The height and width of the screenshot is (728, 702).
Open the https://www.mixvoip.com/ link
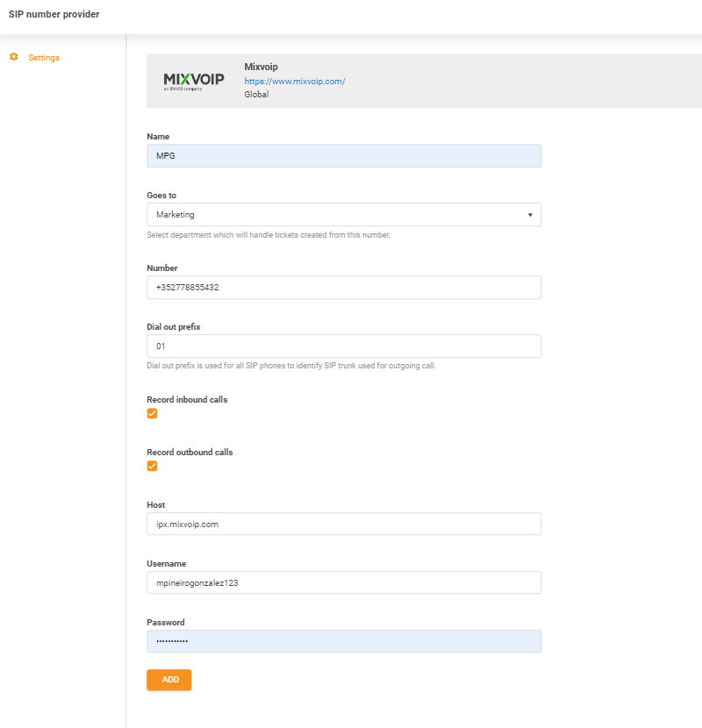[294, 81]
